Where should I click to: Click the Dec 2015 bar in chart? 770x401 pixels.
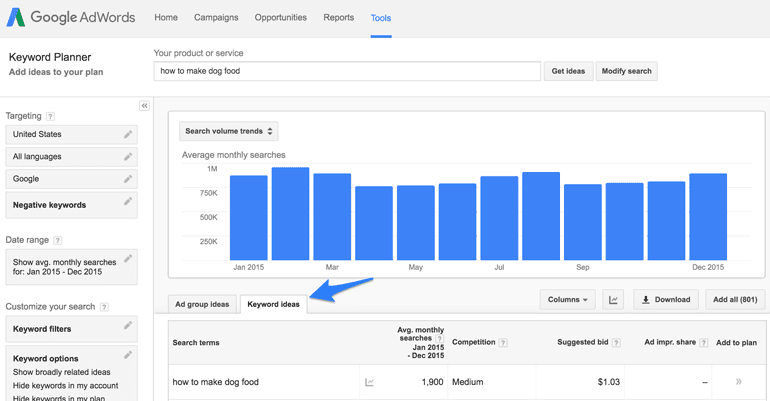[708, 217]
